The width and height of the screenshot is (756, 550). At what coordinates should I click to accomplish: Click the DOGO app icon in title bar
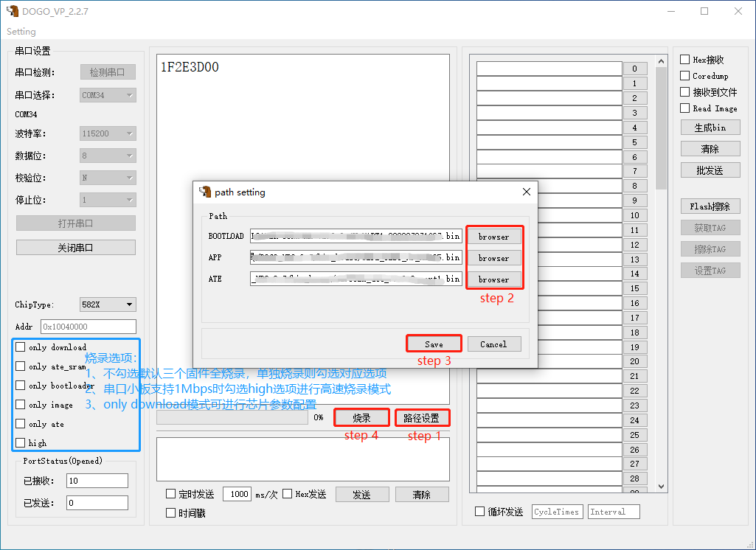[12, 10]
